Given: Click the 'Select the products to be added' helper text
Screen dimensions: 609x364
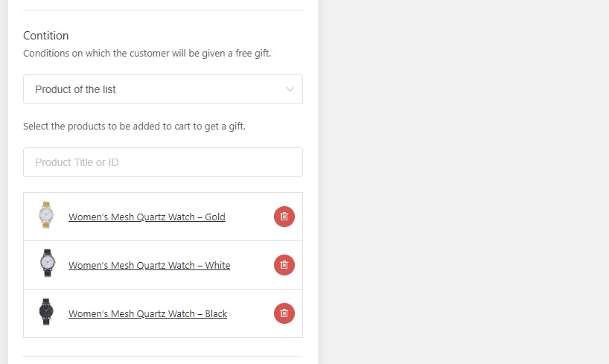Looking at the screenshot, I should click(134, 127).
